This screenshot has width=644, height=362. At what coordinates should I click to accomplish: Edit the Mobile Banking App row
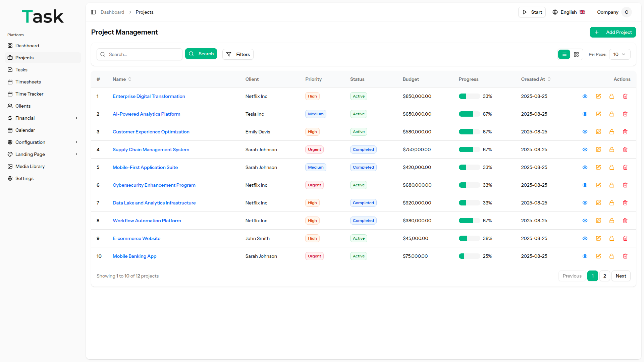point(598,256)
